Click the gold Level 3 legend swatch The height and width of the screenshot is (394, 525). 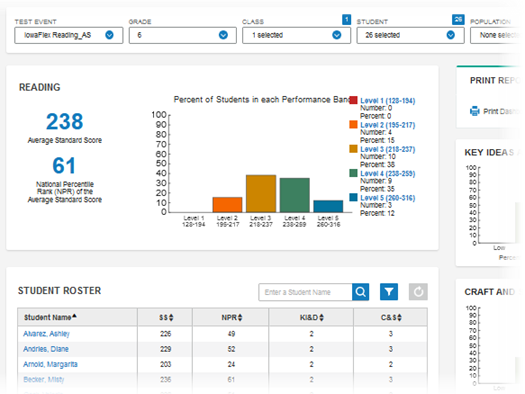353,149
